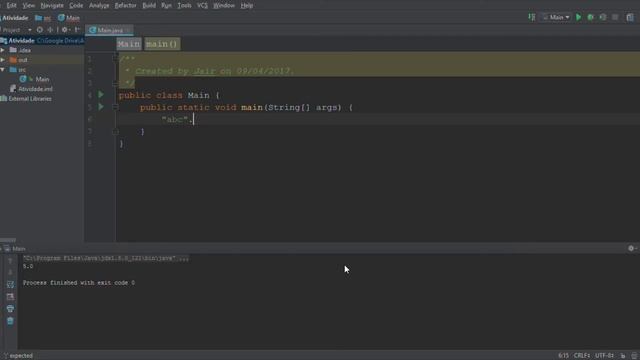Select External Libraries in project tree
640x360 pixels.
(26, 98)
